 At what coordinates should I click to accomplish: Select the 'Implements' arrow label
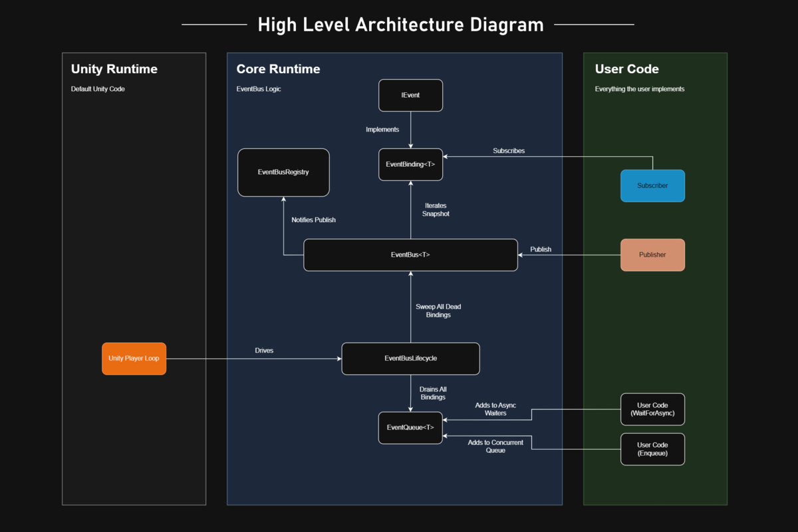pos(382,130)
